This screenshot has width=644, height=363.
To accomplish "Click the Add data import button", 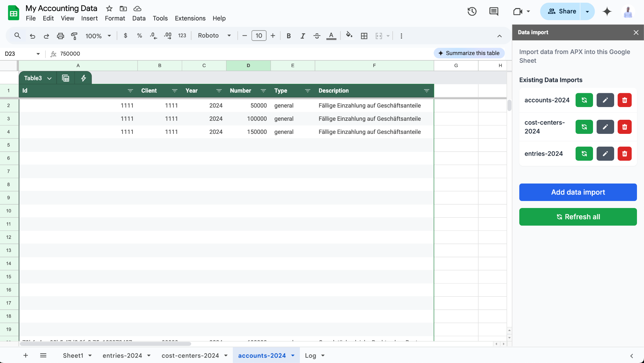I will (578, 192).
